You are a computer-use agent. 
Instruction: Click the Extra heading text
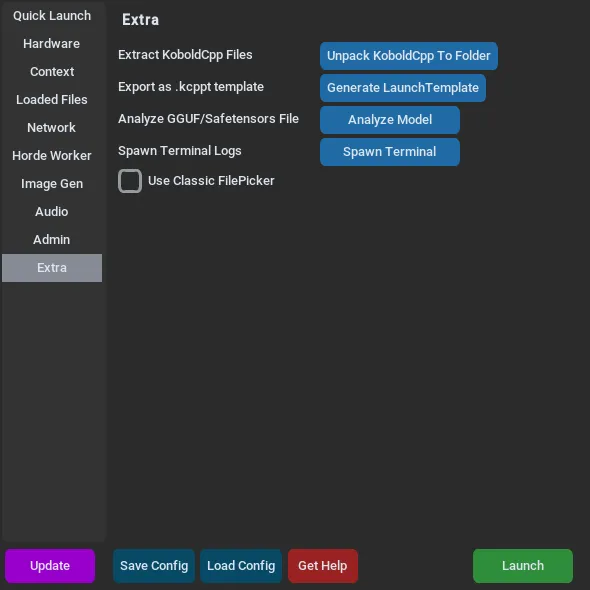tap(140, 20)
